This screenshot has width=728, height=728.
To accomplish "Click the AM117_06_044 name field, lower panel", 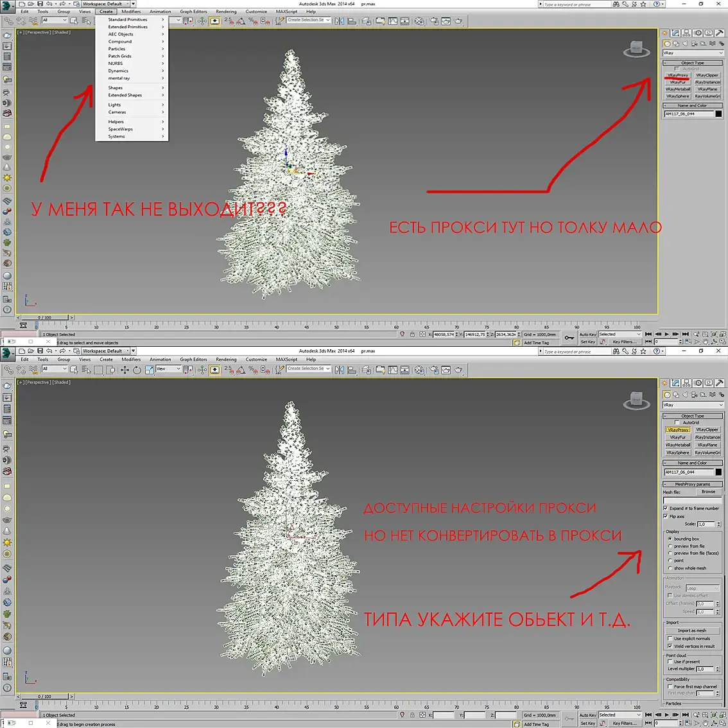I will click(689, 472).
